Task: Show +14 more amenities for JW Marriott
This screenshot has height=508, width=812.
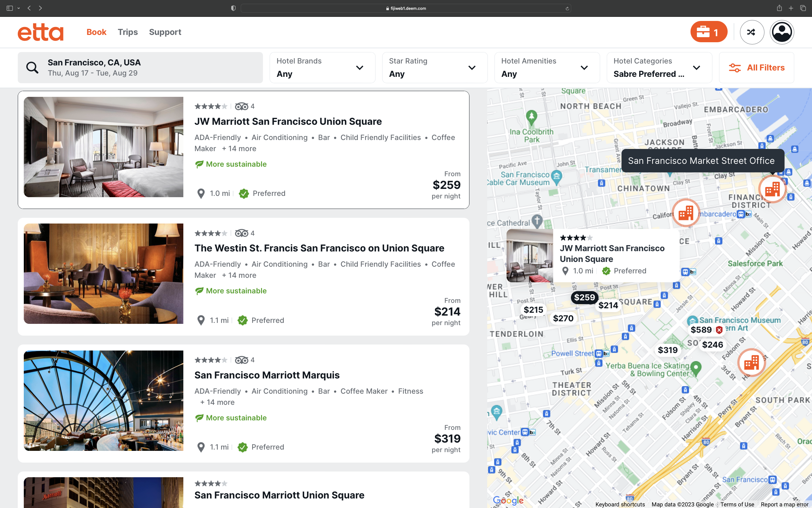Action: point(239,149)
